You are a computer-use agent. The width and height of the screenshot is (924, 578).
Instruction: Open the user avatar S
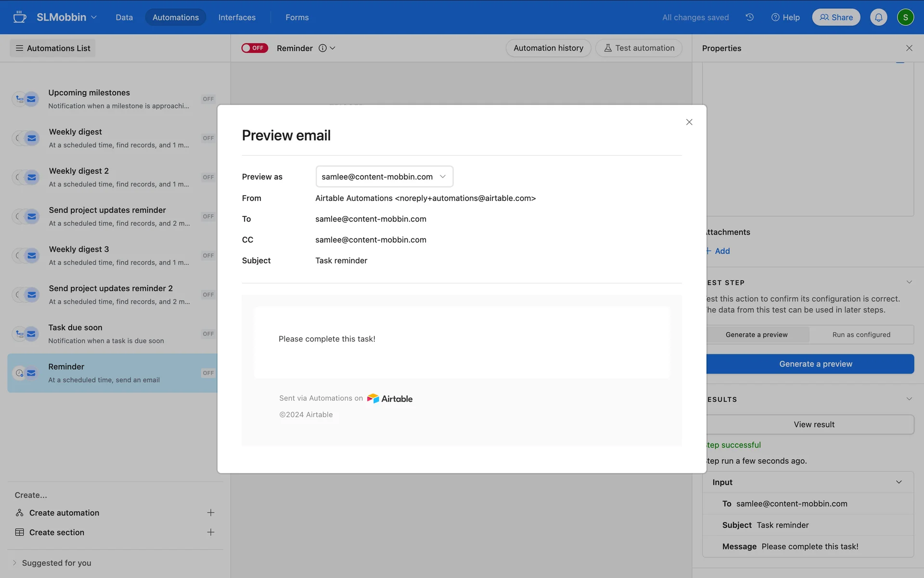pos(905,17)
